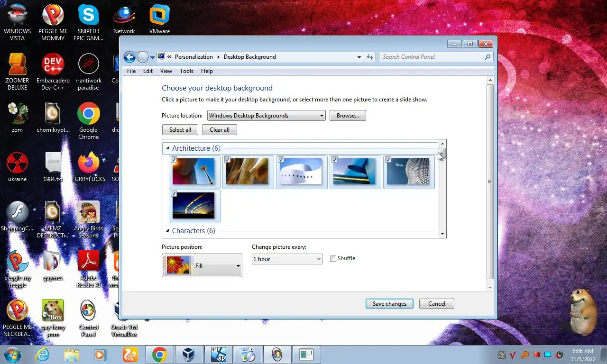Open the 64 xp taskbar icon

218,355
